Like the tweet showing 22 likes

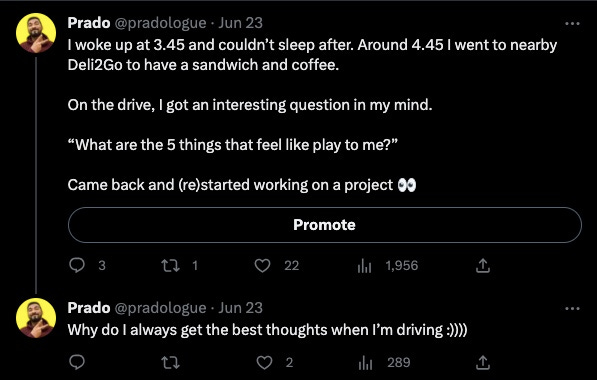[262, 265]
